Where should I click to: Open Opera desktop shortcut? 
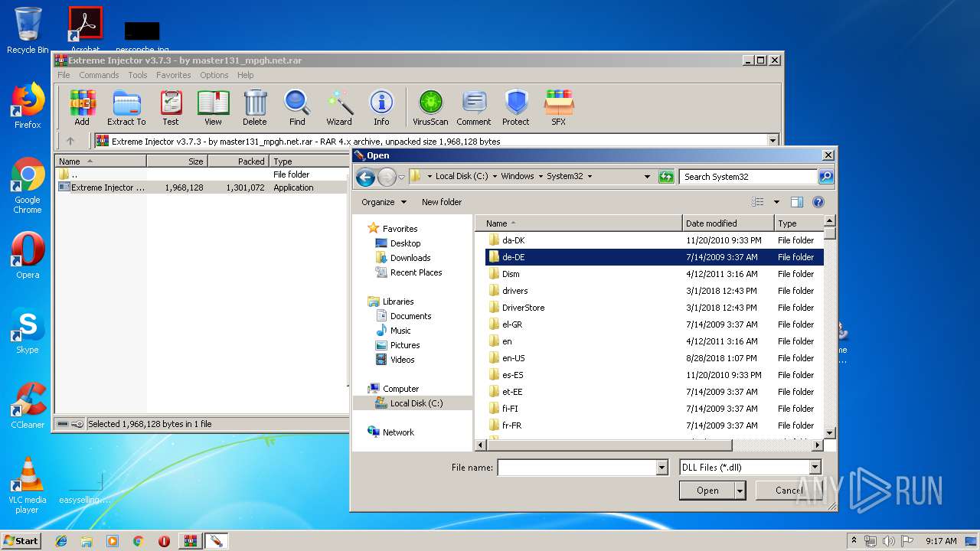28,256
